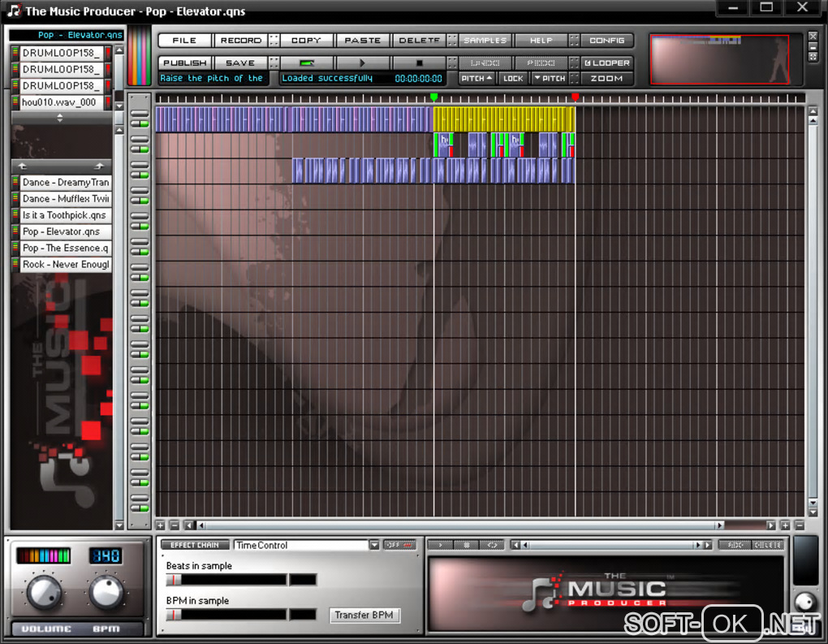Screen dimensions: 828x644
Task: Open the FILE menu
Action: (184, 40)
